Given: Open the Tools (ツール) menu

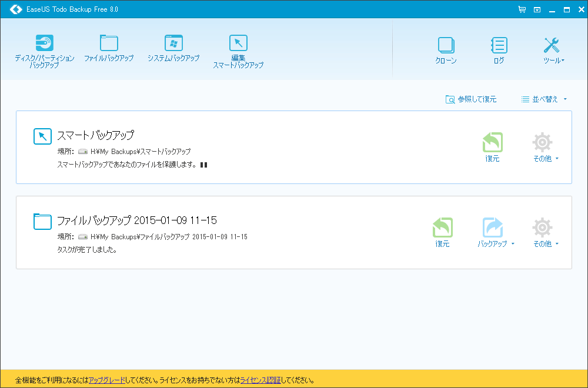Looking at the screenshot, I should pyautogui.click(x=554, y=51).
